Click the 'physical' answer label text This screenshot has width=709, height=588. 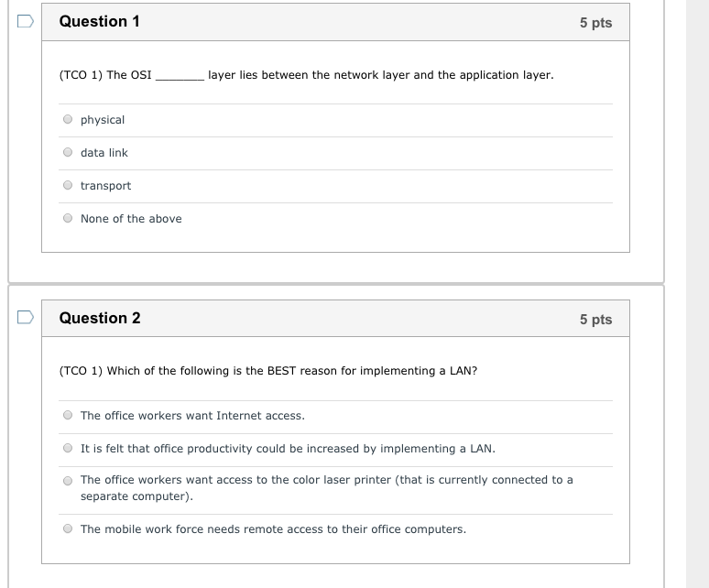tap(103, 120)
